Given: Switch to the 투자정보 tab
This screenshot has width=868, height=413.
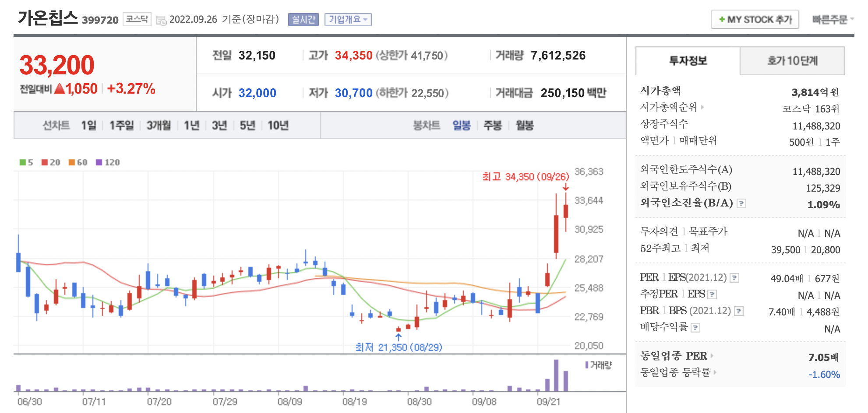Looking at the screenshot, I should (688, 61).
